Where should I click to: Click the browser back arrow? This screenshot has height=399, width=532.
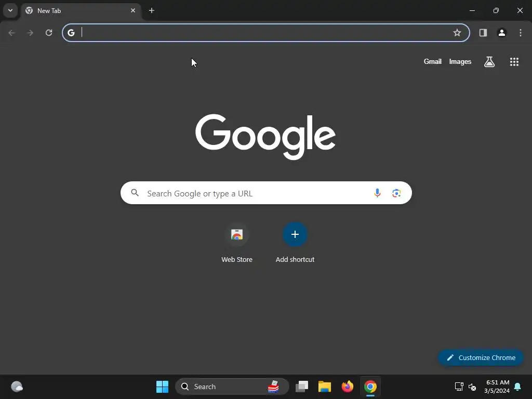coord(12,33)
